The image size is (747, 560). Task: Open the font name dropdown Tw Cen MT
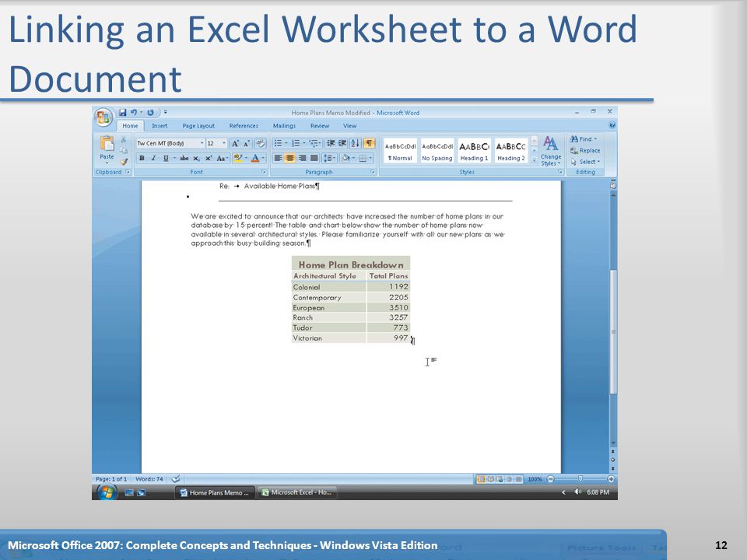click(x=202, y=143)
